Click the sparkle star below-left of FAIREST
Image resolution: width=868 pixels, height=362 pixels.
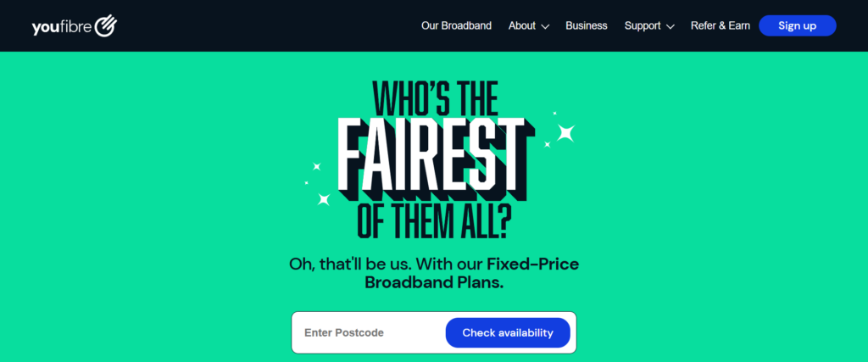coord(323,199)
